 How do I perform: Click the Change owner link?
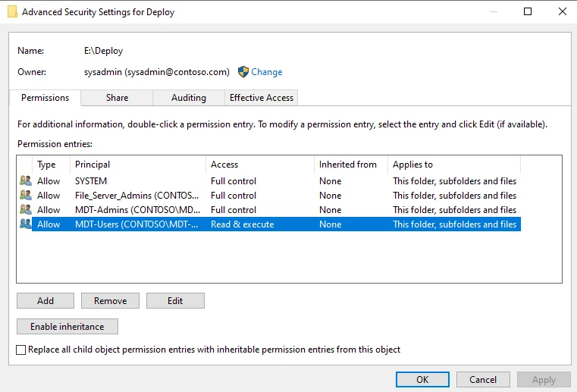267,72
